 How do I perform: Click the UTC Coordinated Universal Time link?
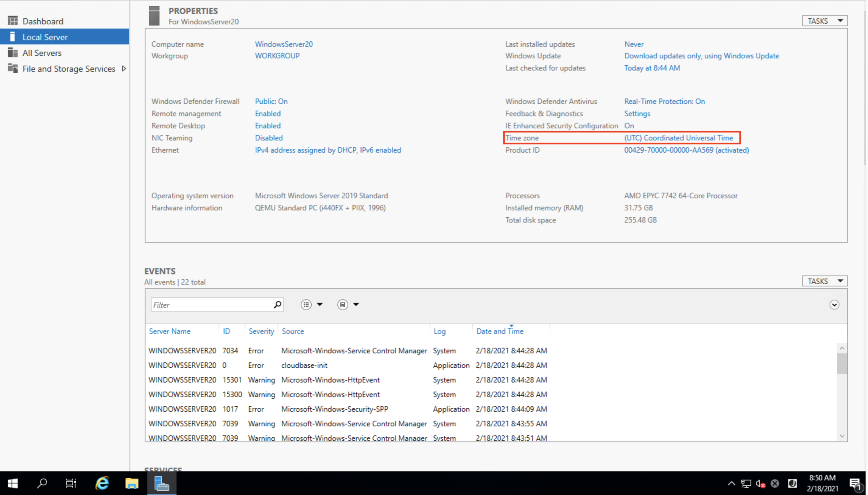[678, 138]
